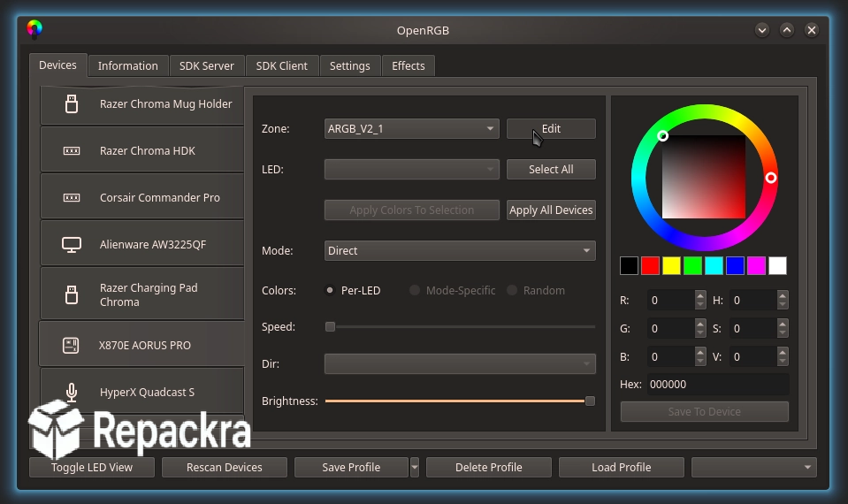Pick the magenta color swatch
This screenshot has height=504, width=848.
(x=756, y=265)
